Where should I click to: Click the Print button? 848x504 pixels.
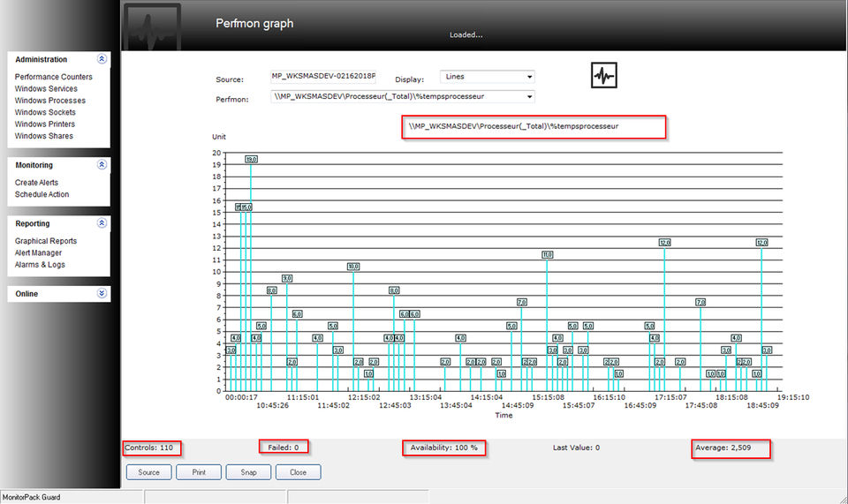199,472
